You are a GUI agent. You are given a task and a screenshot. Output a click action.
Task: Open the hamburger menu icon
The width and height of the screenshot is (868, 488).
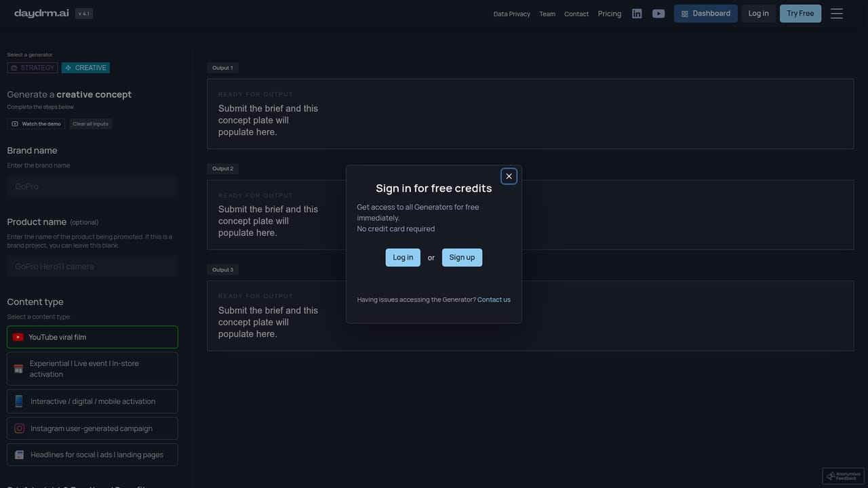tap(837, 14)
